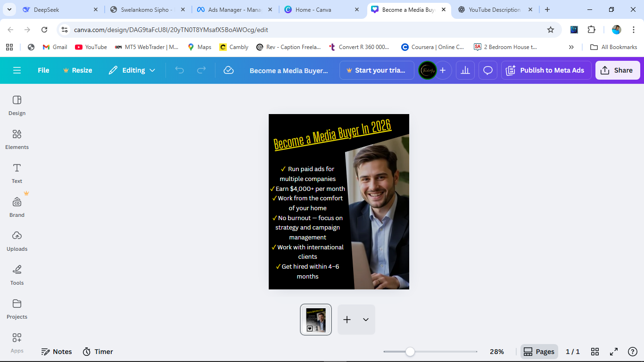
Task: Open the Canva hamburger menu
Action: [x=17, y=70]
